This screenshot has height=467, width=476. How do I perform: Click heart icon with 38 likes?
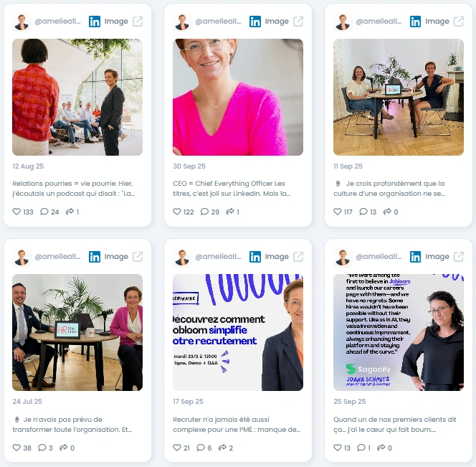[16, 448]
